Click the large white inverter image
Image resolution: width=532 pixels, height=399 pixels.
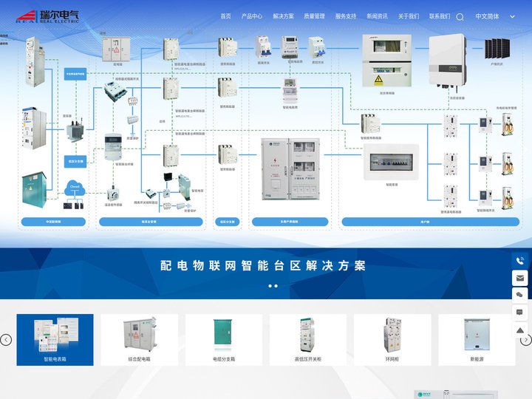click(x=448, y=62)
